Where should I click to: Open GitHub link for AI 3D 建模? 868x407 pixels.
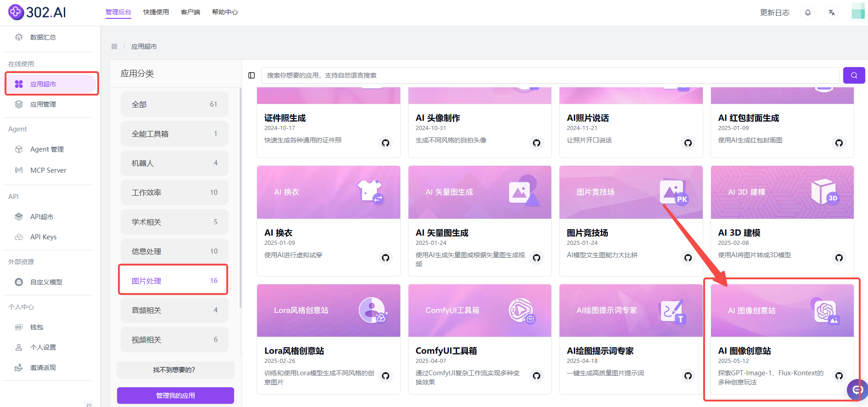[x=839, y=258]
